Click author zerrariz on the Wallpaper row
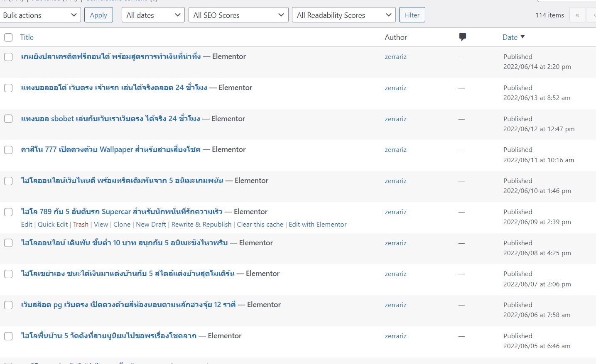596x364 pixels. [395, 150]
